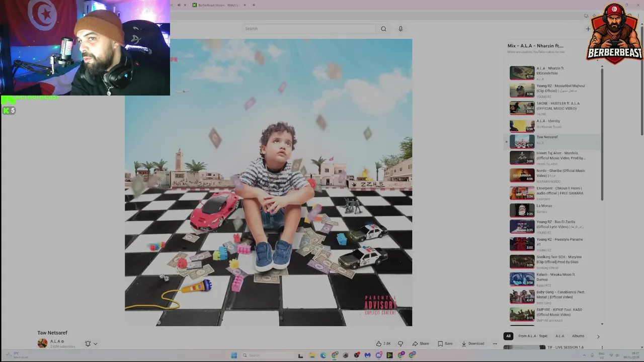
Task: Toggle the notification bell for A.L.A
Action: (x=88, y=344)
